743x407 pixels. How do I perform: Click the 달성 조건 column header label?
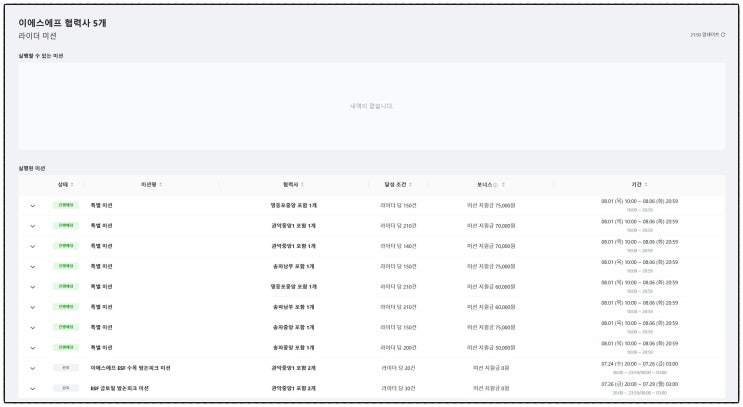[x=396, y=184]
